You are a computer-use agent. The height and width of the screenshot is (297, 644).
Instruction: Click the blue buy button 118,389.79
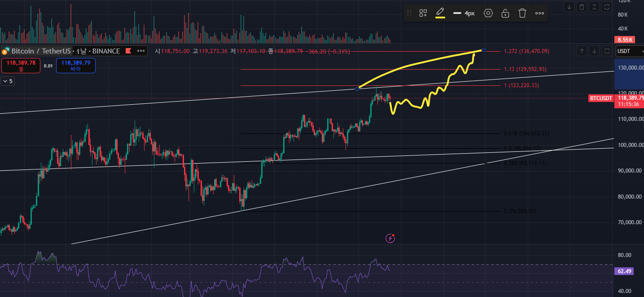pyautogui.click(x=76, y=66)
